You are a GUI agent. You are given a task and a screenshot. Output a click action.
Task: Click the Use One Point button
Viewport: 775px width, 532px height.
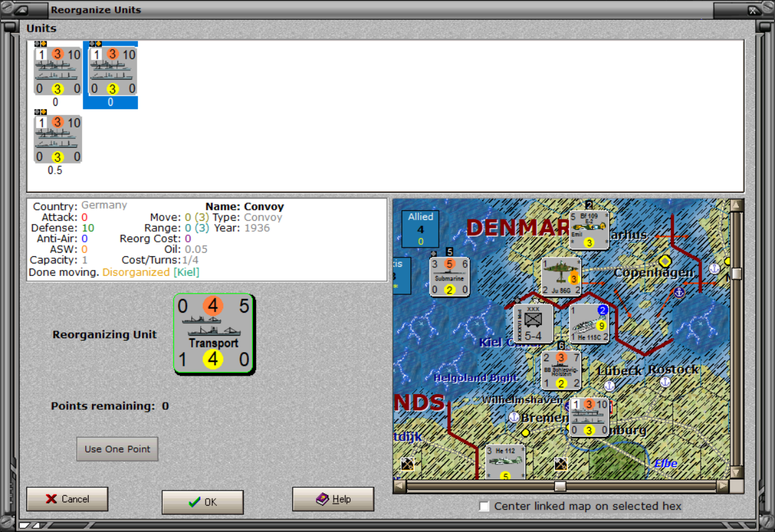117,449
